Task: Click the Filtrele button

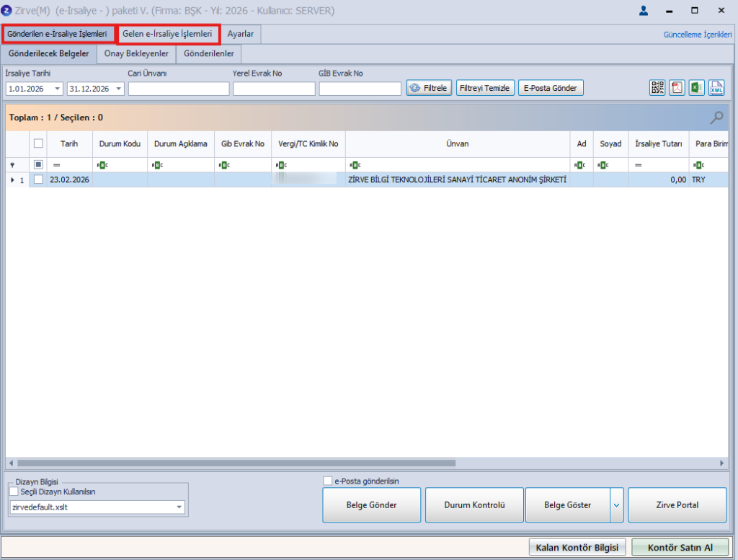Action: tap(429, 88)
